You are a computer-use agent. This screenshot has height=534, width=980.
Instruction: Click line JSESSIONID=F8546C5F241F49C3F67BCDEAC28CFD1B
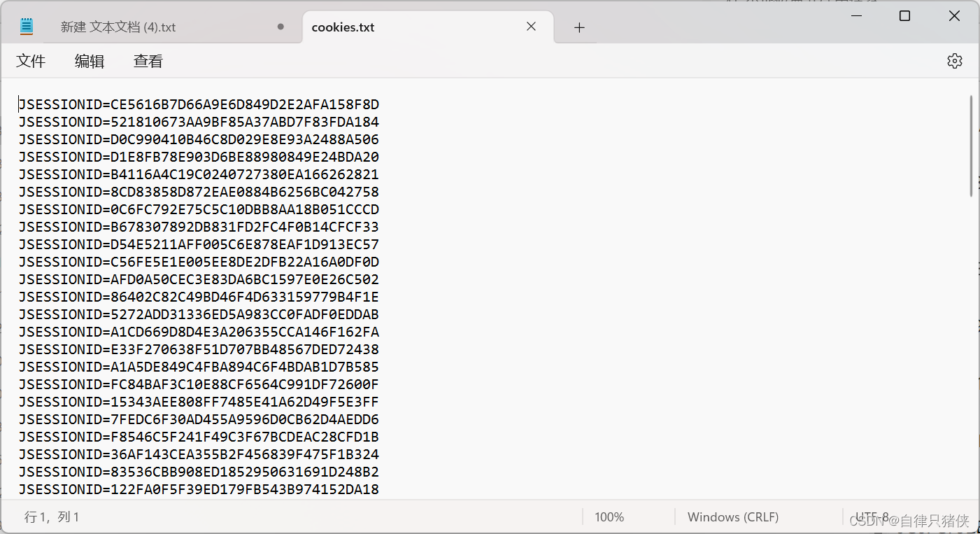point(199,437)
